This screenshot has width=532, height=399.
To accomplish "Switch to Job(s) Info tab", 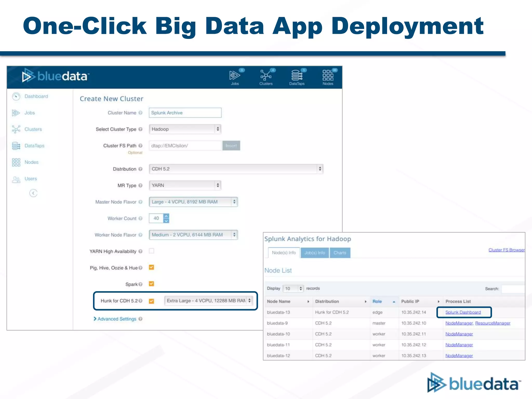I will pos(315,253).
